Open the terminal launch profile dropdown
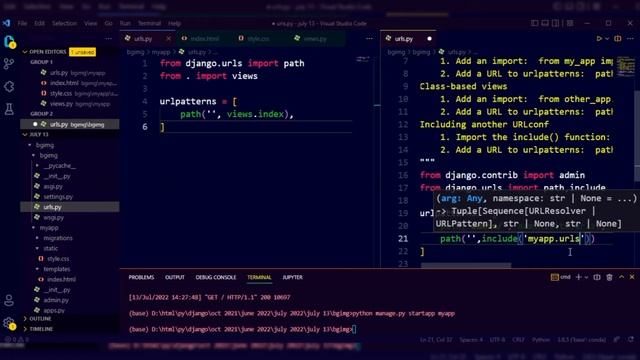Image resolution: width=640 pixels, height=360 pixels. (587, 277)
